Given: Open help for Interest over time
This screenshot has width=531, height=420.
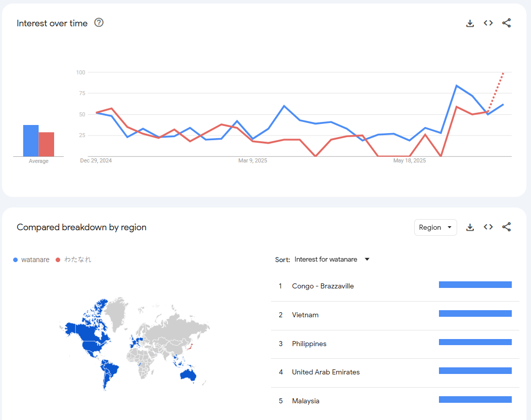Looking at the screenshot, I should pyautogui.click(x=99, y=23).
